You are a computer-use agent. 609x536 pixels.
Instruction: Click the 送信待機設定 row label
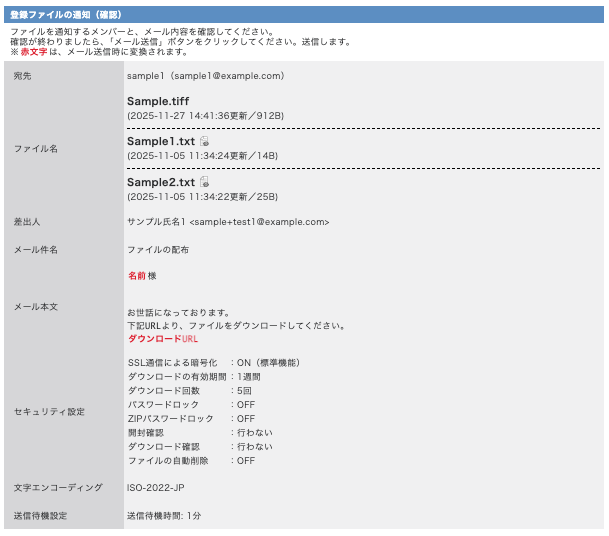[x=40, y=516]
